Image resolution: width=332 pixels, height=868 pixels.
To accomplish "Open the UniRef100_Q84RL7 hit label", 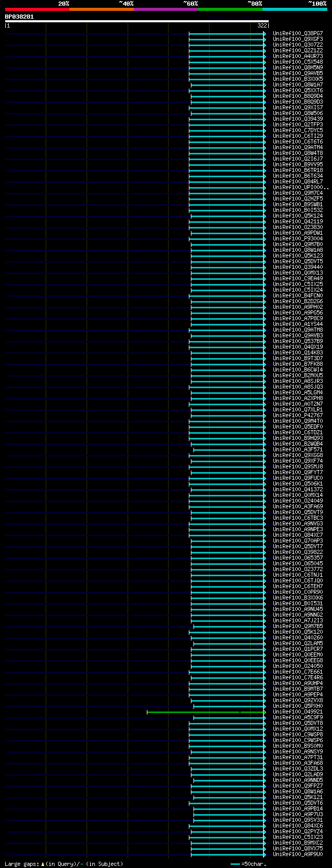I will pyautogui.click(x=298, y=182).
